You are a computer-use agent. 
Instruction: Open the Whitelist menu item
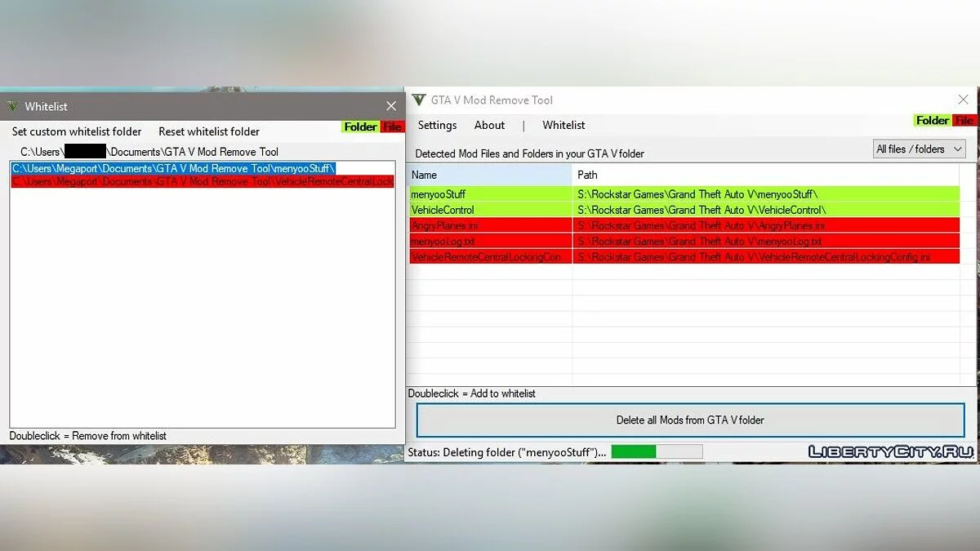pyautogui.click(x=563, y=125)
